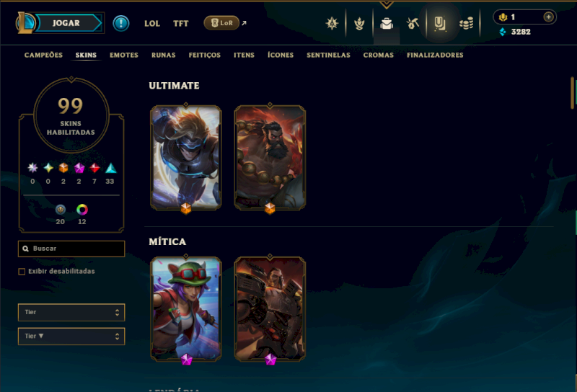Open the Profile crest icon
The width and height of the screenshot is (577, 392).
tap(332, 24)
